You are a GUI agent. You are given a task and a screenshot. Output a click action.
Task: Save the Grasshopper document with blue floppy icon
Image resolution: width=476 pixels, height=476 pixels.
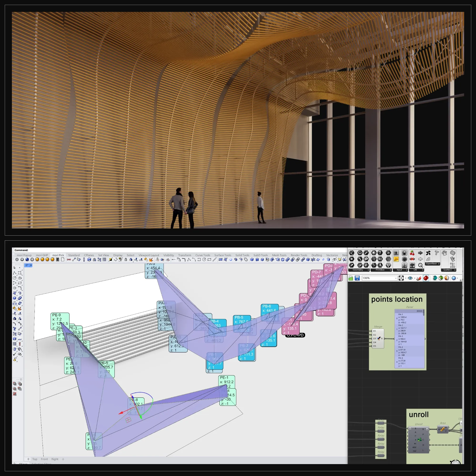357,278
